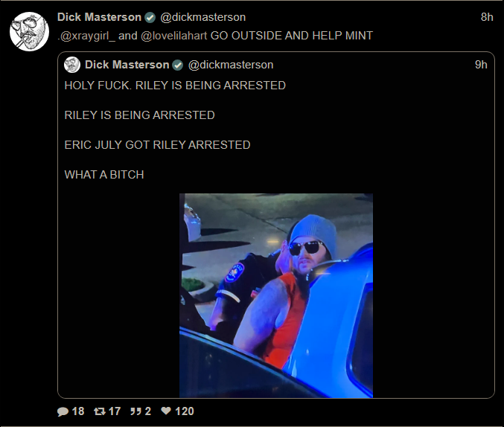Click the quote marks icon
Screen dimensions: 504x427
pos(135,411)
